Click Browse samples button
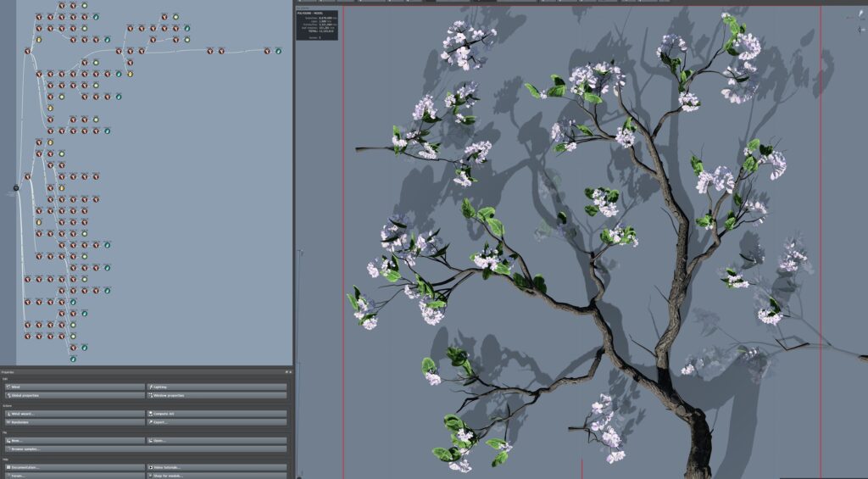The height and width of the screenshot is (479, 868). point(146,449)
